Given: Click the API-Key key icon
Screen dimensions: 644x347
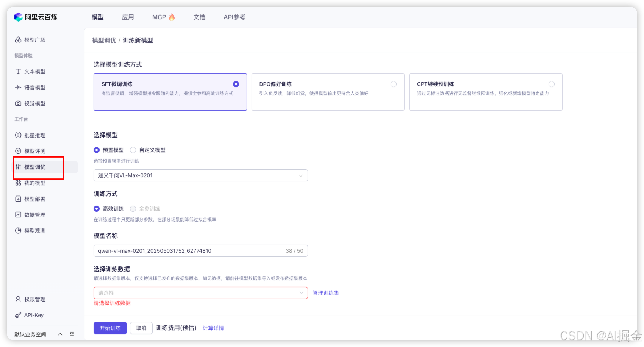Looking at the screenshot, I should coord(18,315).
